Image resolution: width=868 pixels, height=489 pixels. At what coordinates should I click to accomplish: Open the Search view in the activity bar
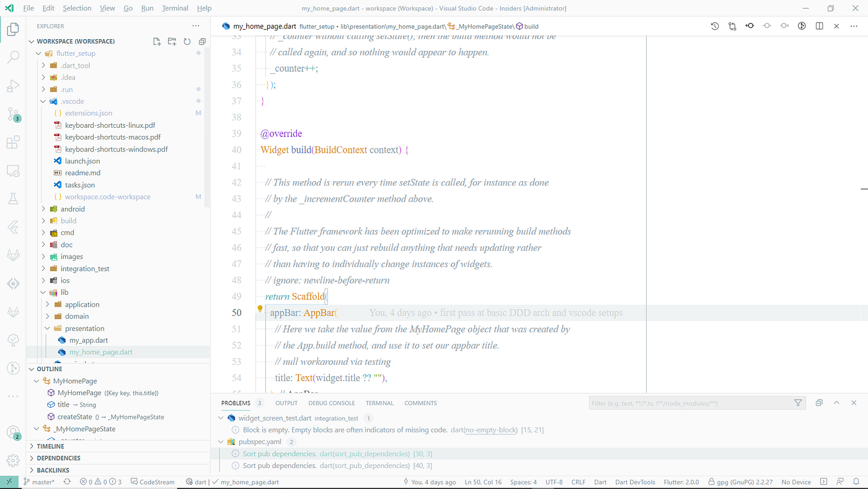13,57
